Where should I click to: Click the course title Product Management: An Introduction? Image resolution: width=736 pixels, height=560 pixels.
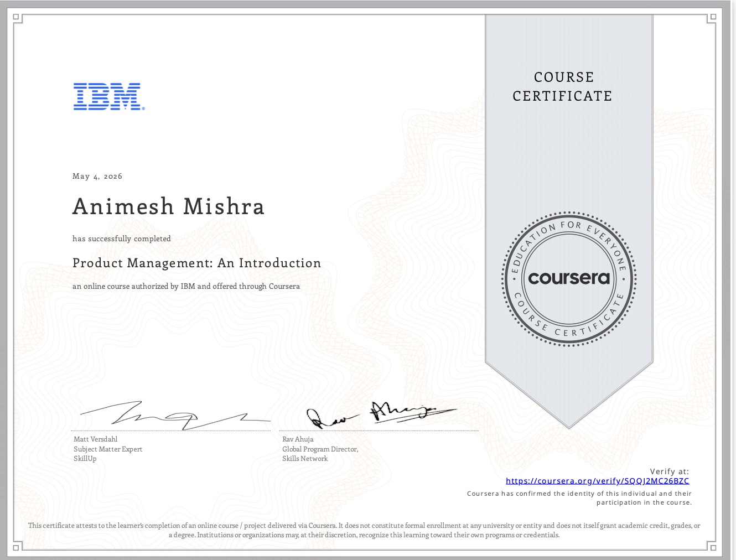click(x=197, y=263)
